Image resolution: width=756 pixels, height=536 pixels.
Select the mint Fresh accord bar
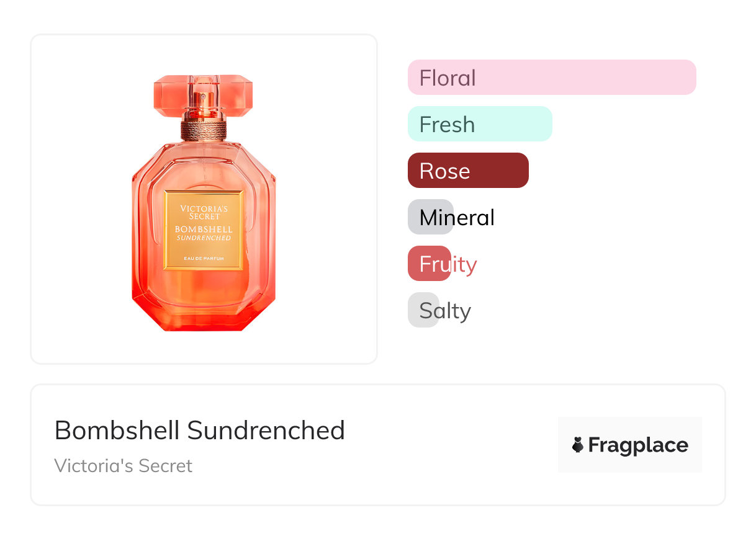click(480, 124)
